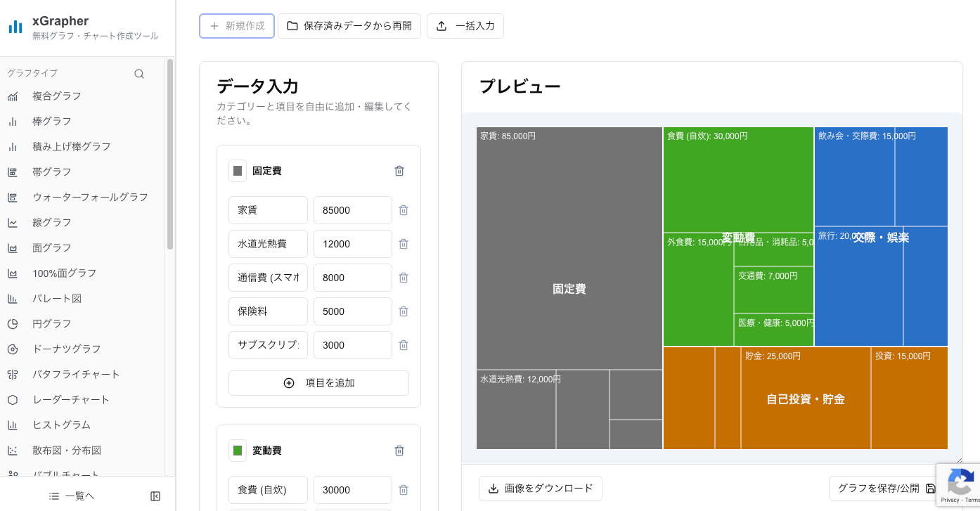Open 一覧へ in the sidebar footer
The height and width of the screenshot is (511, 980).
point(71,496)
